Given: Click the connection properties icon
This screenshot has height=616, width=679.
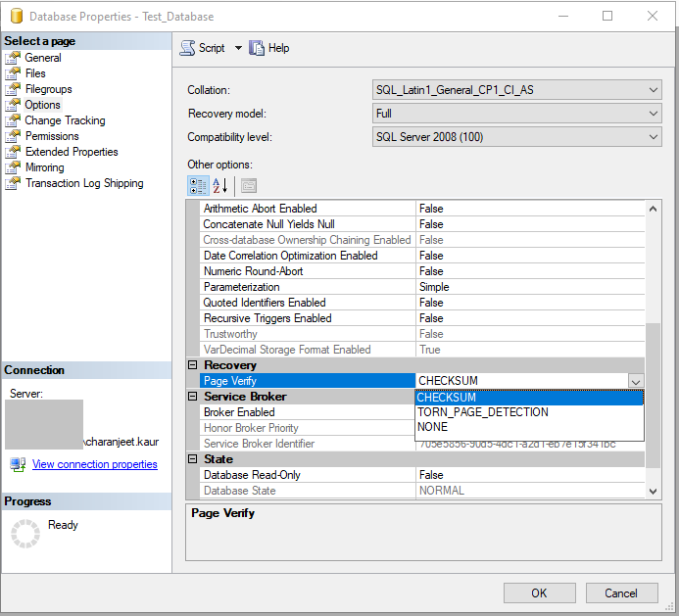Looking at the screenshot, I should 18,464.
